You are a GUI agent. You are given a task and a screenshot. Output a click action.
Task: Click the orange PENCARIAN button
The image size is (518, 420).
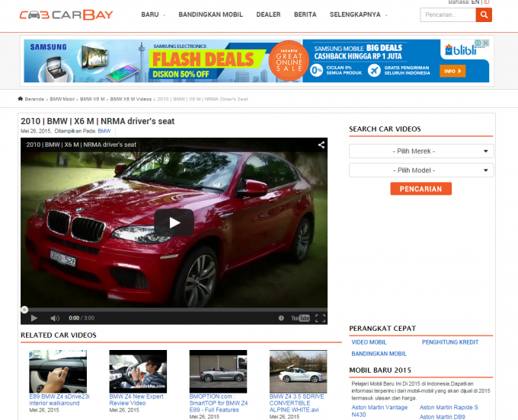coord(420,189)
